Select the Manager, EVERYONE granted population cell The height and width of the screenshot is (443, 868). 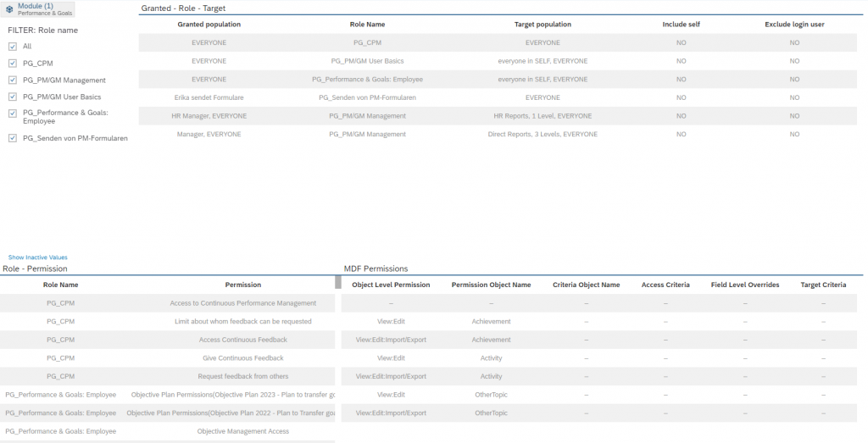(x=209, y=134)
